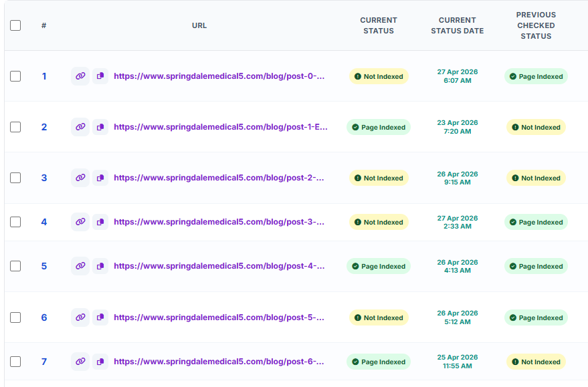
Task: Open the blog/post-0 URL link
Action: (219, 76)
